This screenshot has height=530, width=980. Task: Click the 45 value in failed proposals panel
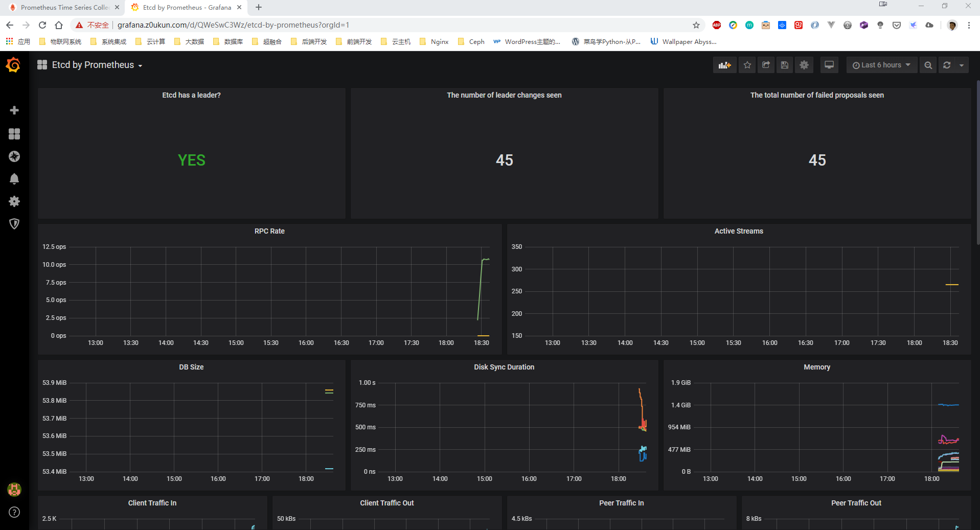pyautogui.click(x=817, y=160)
